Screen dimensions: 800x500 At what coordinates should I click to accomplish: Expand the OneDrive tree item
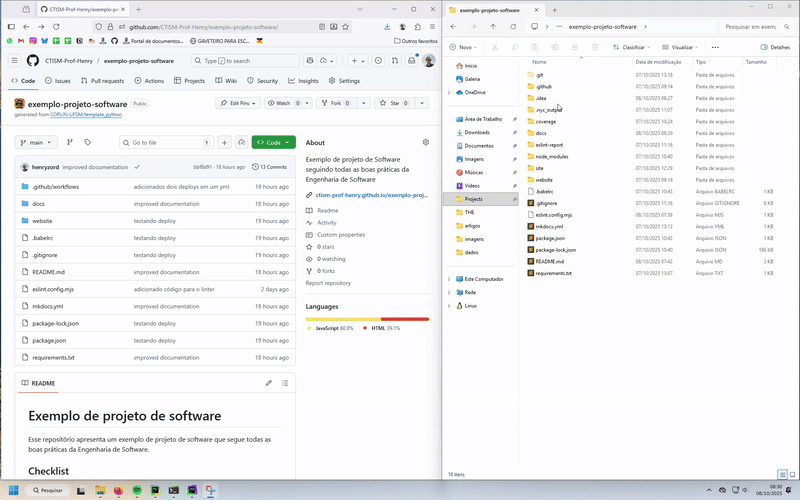click(449, 92)
